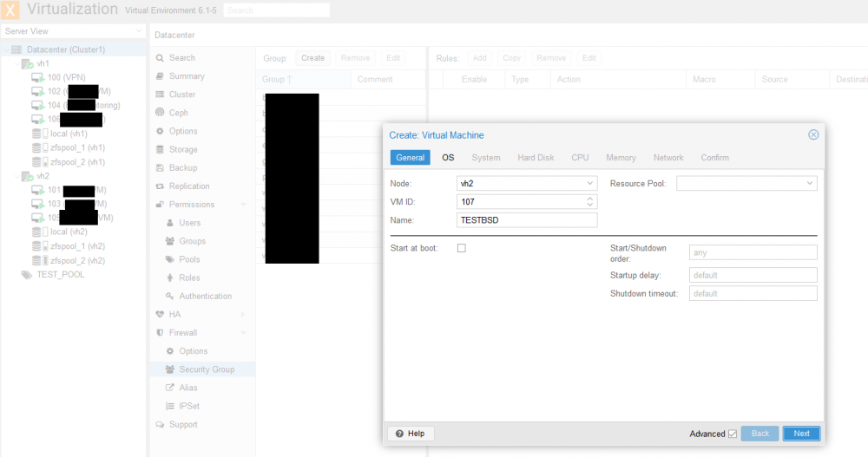Click the Shutdown timeout field
This screenshot has width=868, height=457.
753,294
